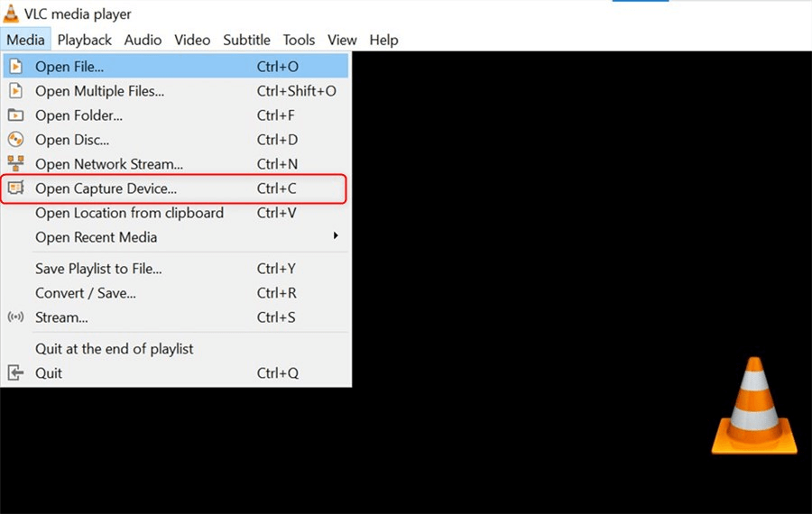
Task: Click the Open File play-document icon
Action: [x=16, y=66]
